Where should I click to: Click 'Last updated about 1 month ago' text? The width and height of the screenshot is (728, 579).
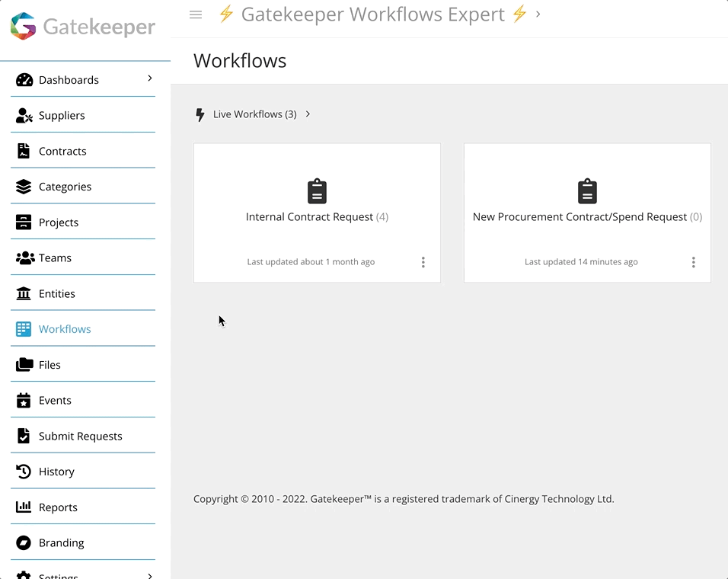click(x=311, y=262)
